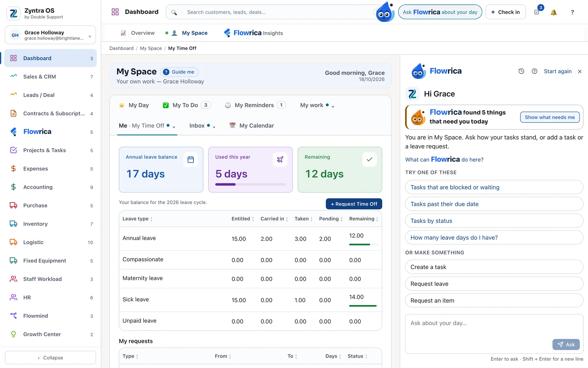This screenshot has height=368, width=588.
Task: Toggle the Check in status button
Action: click(505, 12)
